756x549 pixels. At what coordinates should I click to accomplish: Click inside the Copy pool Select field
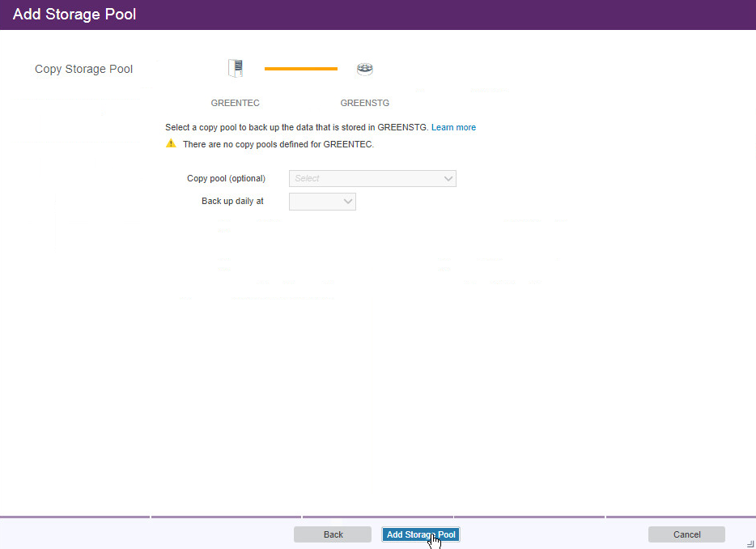click(x=364, y=179)
